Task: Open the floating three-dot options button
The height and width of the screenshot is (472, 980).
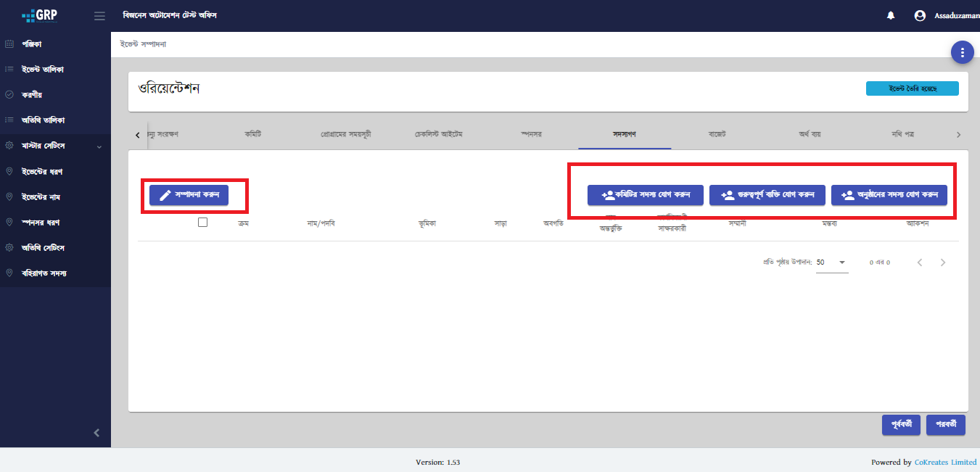Action: pos(962,52)
